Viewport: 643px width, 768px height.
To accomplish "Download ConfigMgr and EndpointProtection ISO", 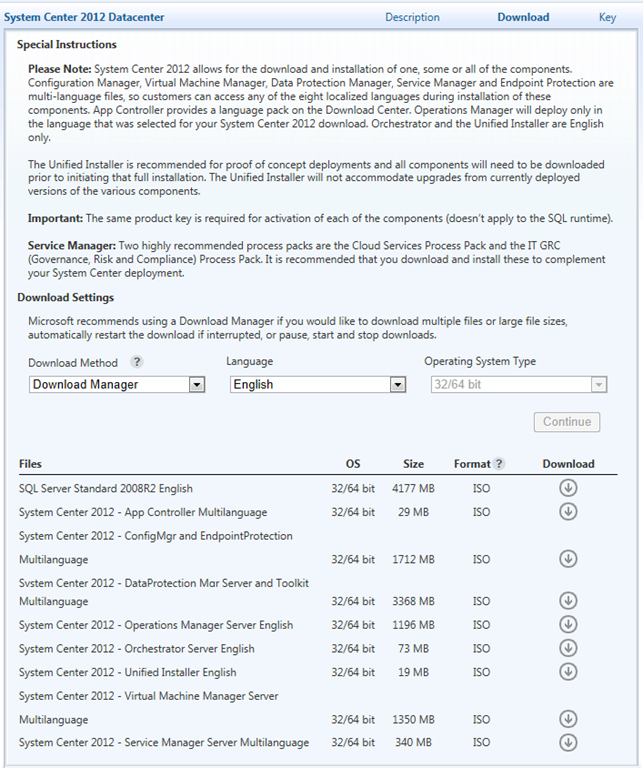I will pos(568,559).
